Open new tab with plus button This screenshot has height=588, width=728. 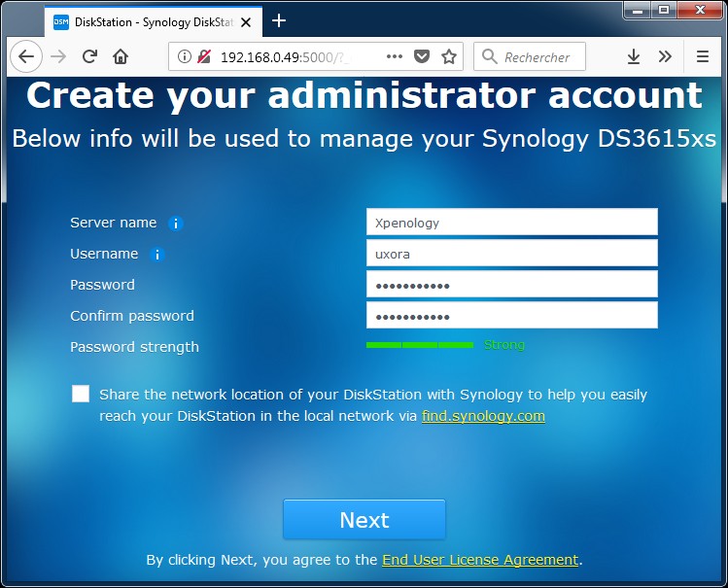coord(279,20)
